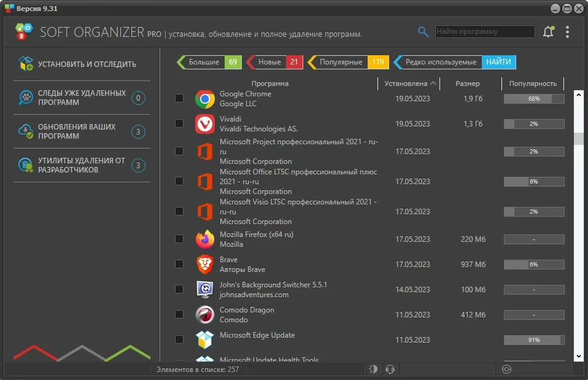Check the Mozilla Firefox checkbox
The width and height of the screenshot is (588, 380).
(179, 239)
